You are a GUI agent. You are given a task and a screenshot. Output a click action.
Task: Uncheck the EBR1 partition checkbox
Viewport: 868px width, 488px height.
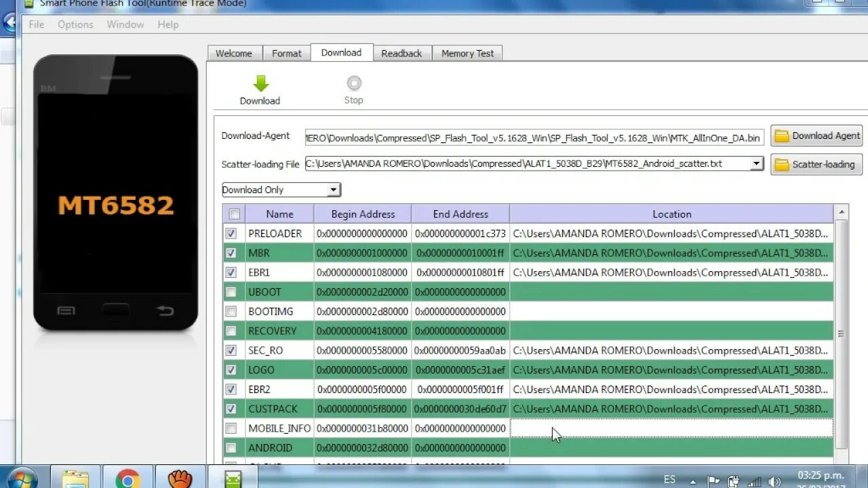(231, 272)
